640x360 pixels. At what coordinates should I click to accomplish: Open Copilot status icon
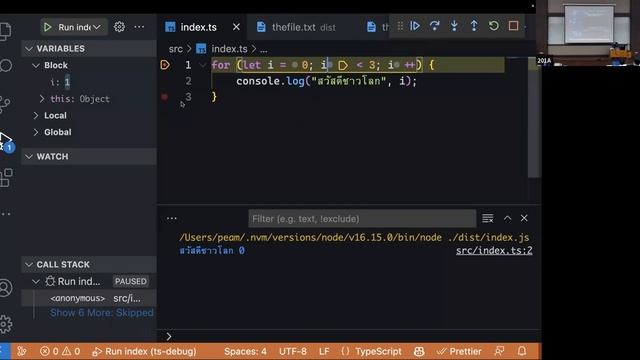[x=419, y=351]
